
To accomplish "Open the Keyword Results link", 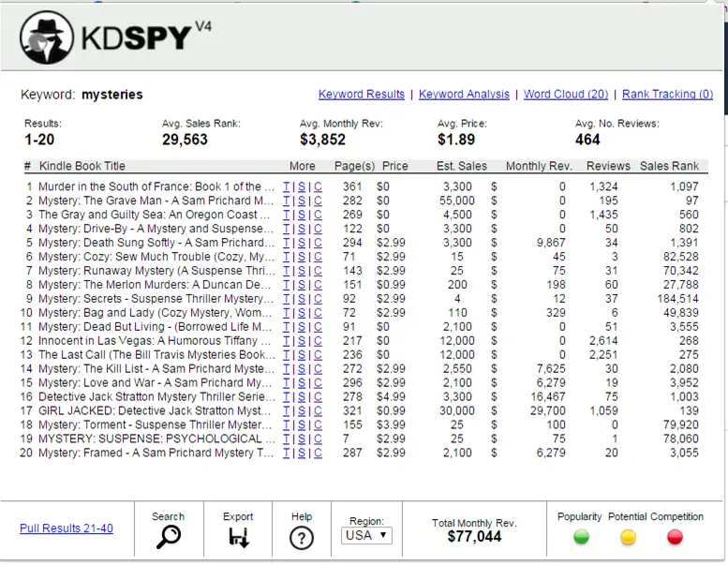I will (362, 95).
